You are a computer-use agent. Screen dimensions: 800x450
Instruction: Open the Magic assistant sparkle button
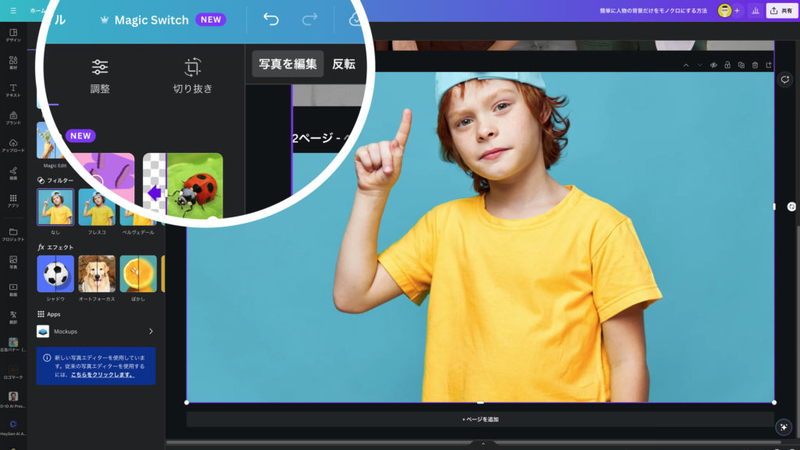click(x=784, y=427)
